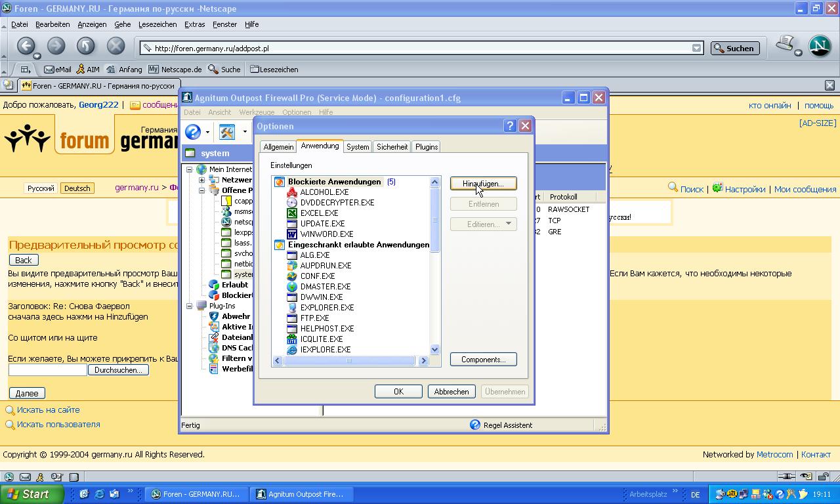Switch to the Allgemein tab
840x504 pixels.
(278, 147)
